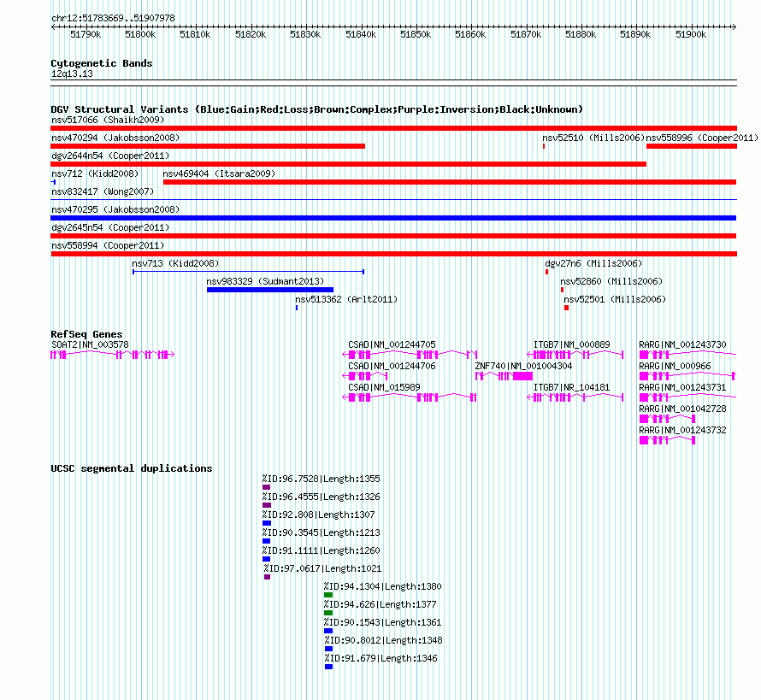Viewport: 761px width, 700px height.
Task: Click the dgv2644n54 (Cooper2011) label
Action: [x=110, y=156]
